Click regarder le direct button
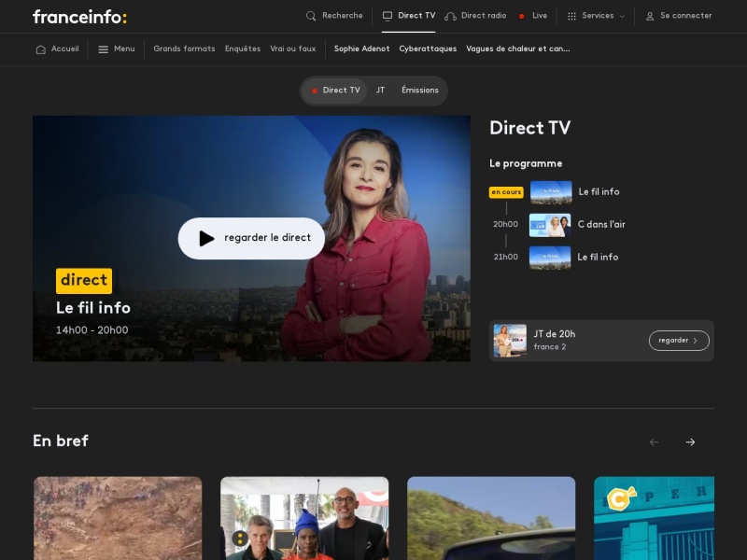Viewport: 747px width, 560px height. [x=251, y=238]
